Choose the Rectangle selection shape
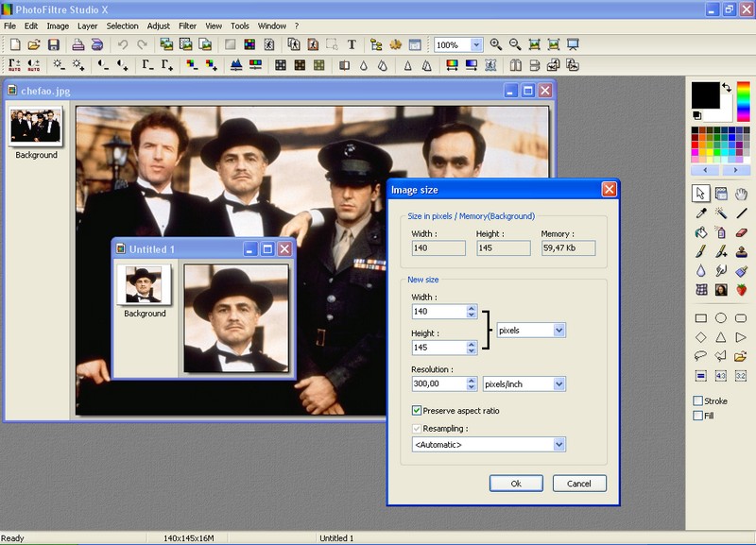The width and height of the screenshot is (756, 545). pyautogui.click(x=700, y=318)
